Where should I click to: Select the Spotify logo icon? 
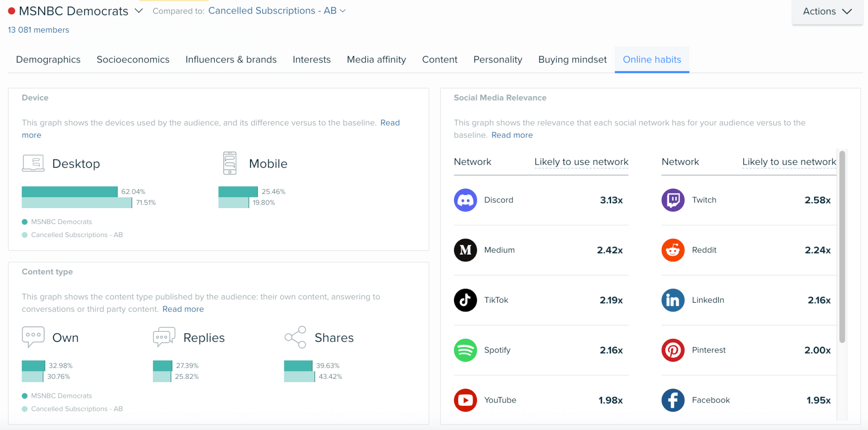coord(465,350)
